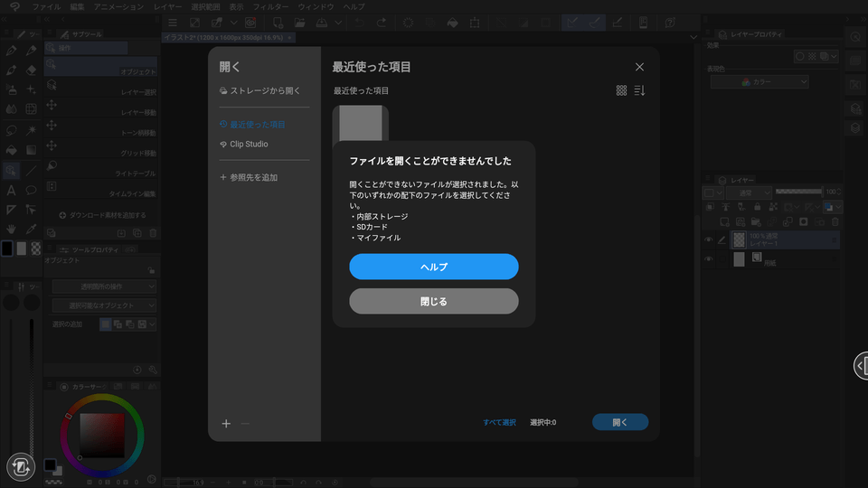Click the recent file thumbnail

point(361,123)
